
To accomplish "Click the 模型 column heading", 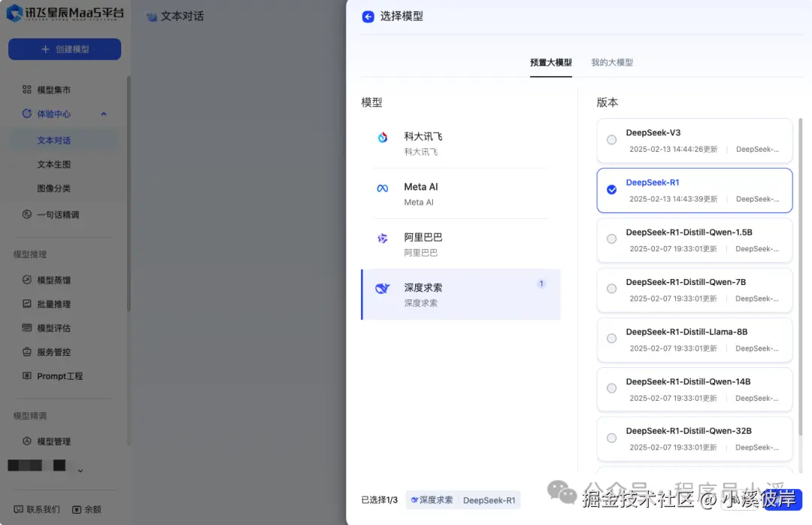I will click(x=372, y=102).
